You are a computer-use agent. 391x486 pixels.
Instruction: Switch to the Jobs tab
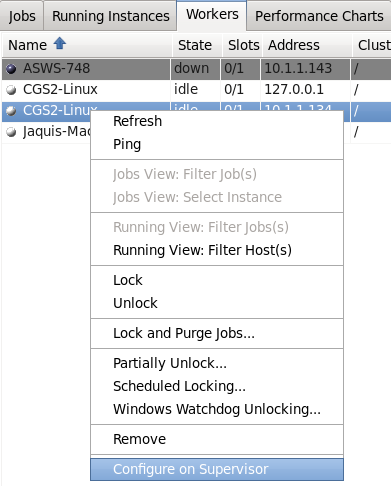tap(22, 16)
